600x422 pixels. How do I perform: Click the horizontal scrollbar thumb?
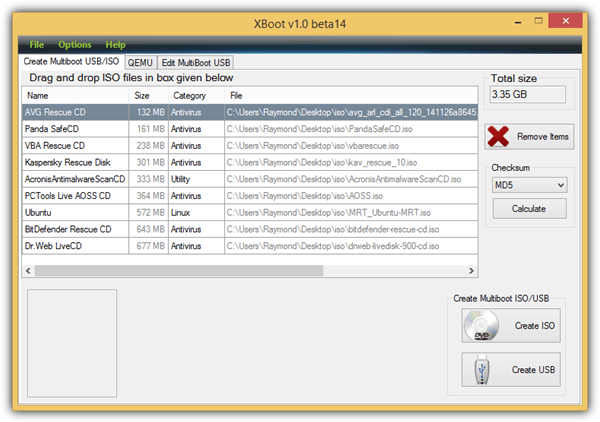(x=179, y=271)
